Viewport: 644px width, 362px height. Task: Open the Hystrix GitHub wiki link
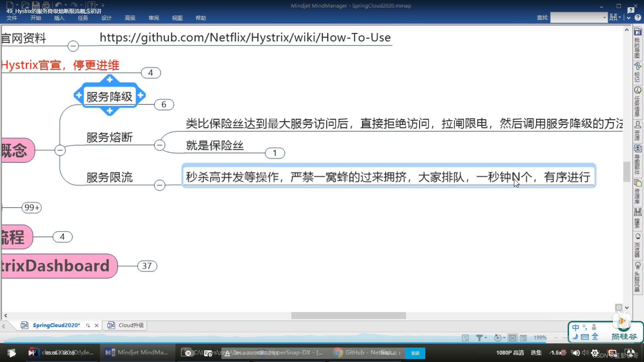coord(245,38)
